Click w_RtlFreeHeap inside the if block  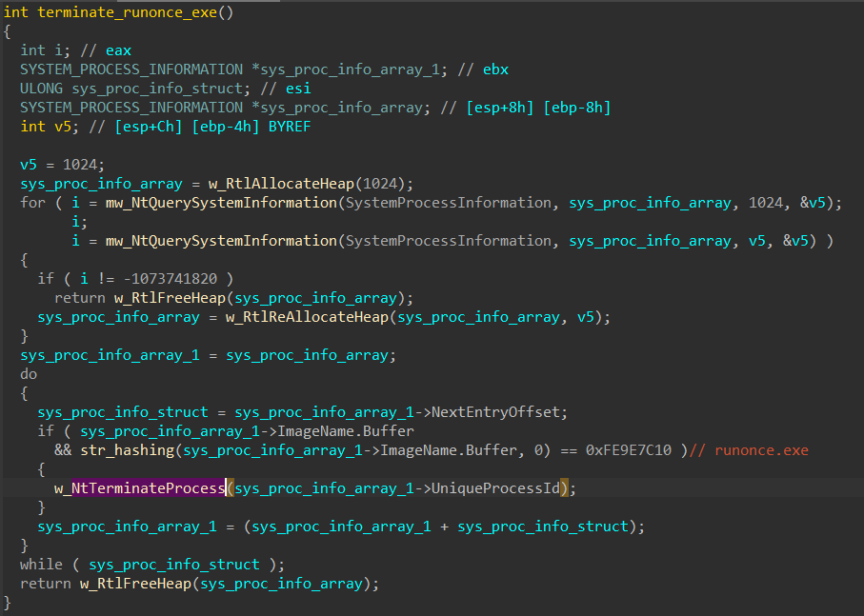pos(170,298)
